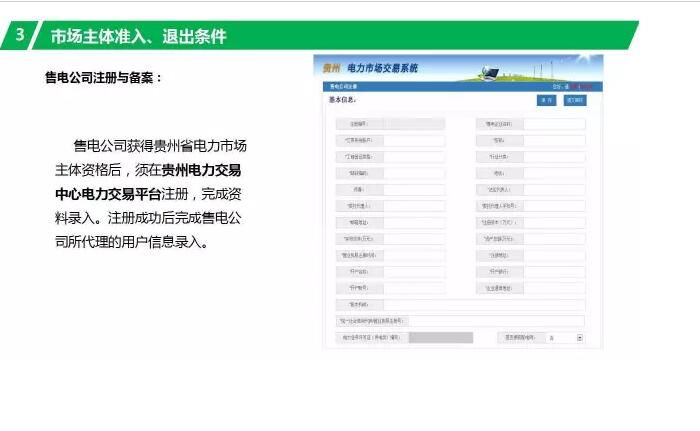Focus the 售电公司名称 input field
This screenshot has width=700, height=431.
click(554, 124)
